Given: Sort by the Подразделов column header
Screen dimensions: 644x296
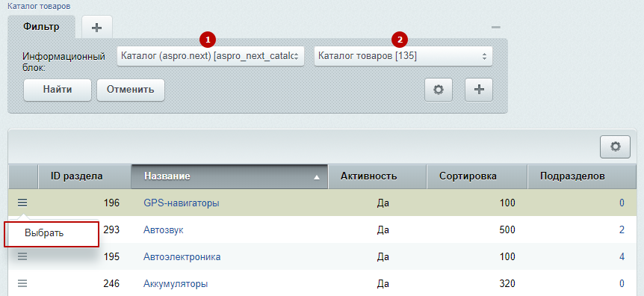Looking at the screenshot, I should tap(583, 176).
